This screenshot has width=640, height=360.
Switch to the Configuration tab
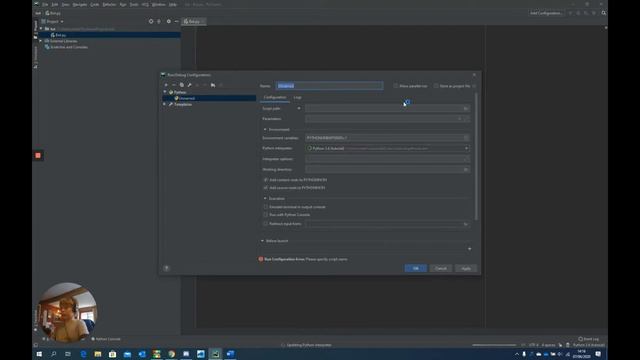pos(275,98)
